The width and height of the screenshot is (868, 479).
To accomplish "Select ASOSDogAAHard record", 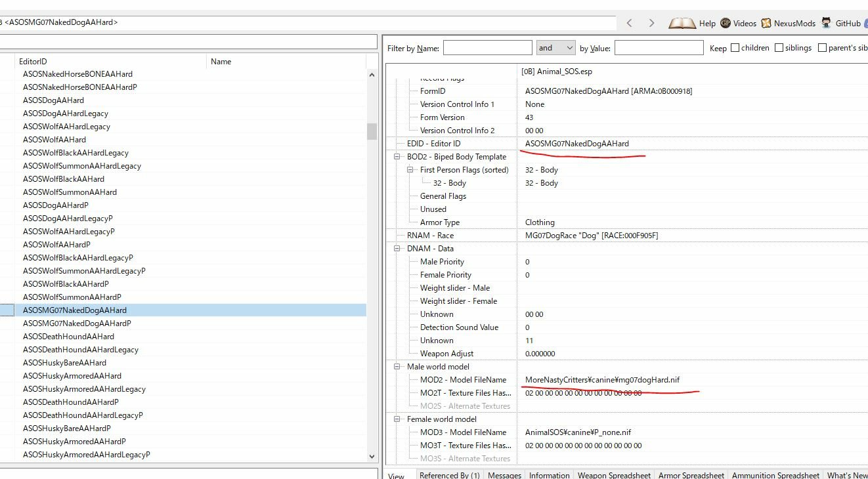I will (x=53, y=100).
